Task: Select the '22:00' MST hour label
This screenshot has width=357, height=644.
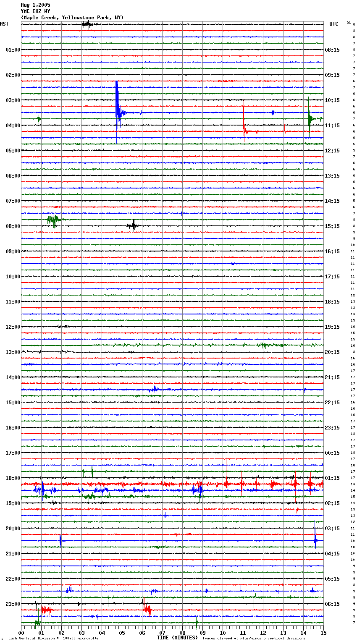Action: (13, 579)
